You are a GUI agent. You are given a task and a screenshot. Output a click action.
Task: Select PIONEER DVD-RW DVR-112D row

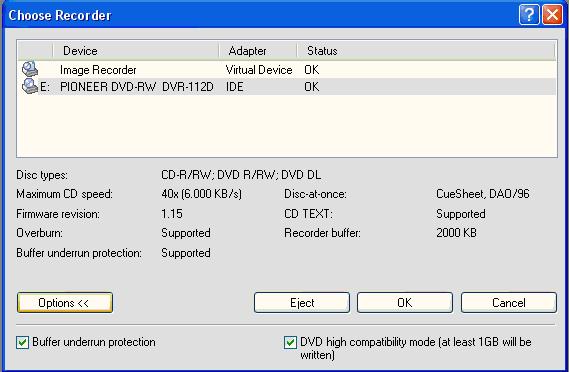pyautogui.click(x=287, y=87)
